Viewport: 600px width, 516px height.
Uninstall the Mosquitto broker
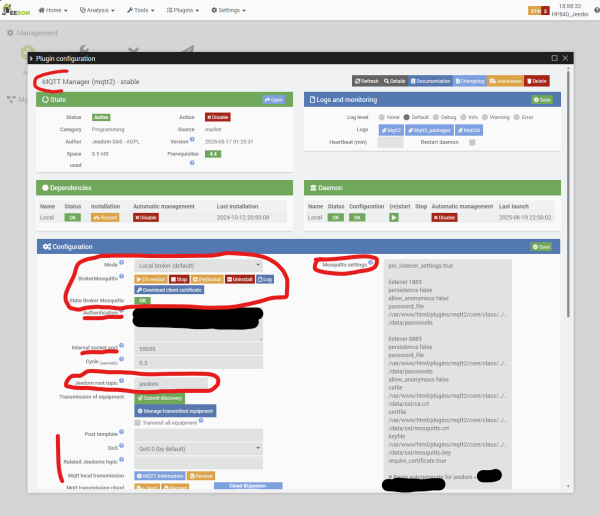[x=240, y=279]
